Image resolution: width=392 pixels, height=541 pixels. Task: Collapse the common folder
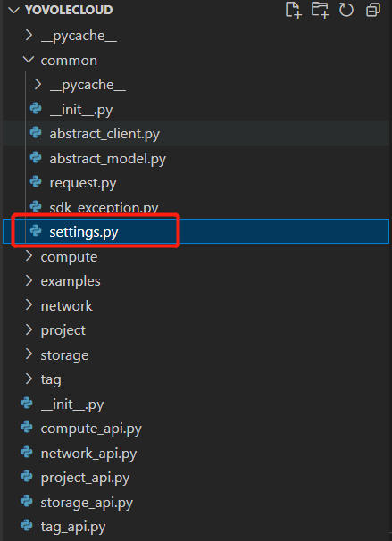pos(29,60)
